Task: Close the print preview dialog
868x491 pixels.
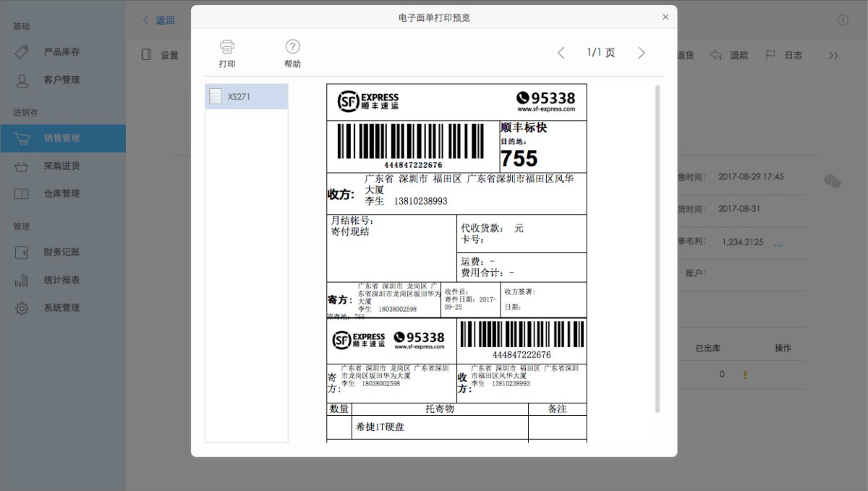Action: coord(665,17)
